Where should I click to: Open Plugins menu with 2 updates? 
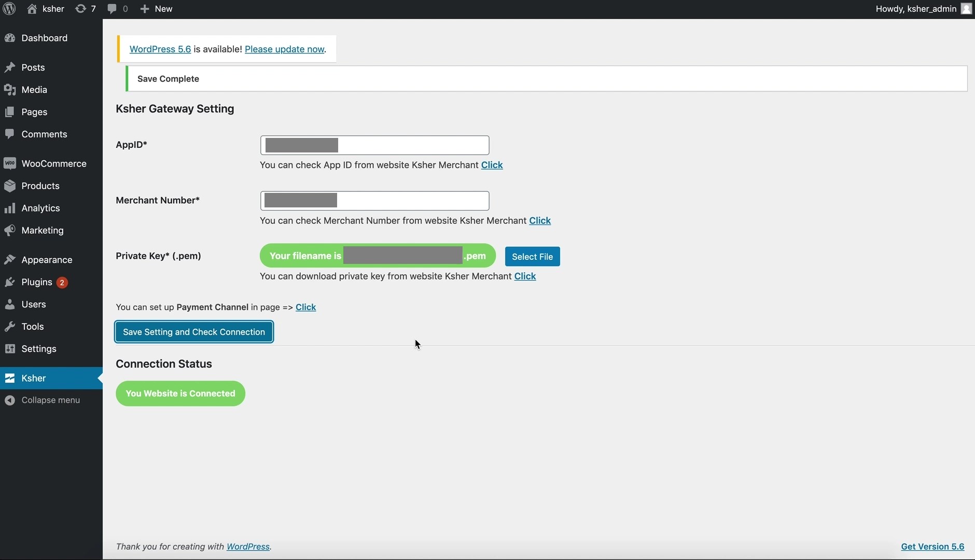pyautogui.click(x=51, y=282)
